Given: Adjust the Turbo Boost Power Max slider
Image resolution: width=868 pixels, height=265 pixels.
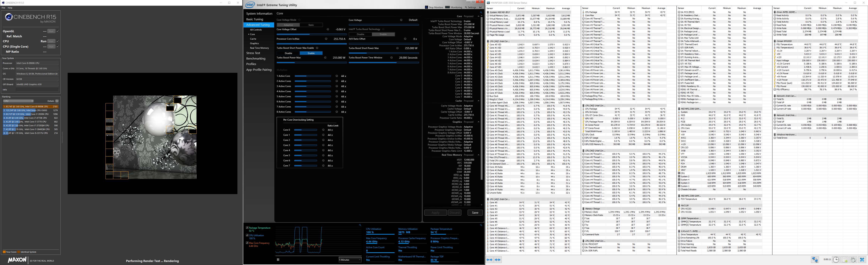Looking at the screenshot, I should pos(312,62).
